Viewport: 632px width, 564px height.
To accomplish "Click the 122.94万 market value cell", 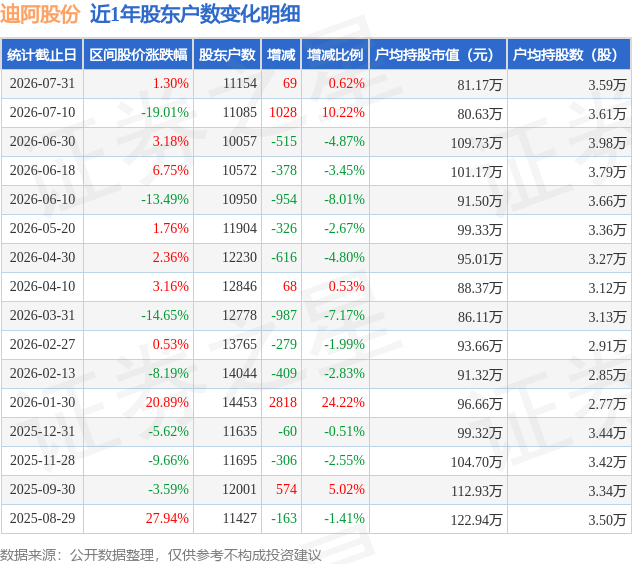I will [476, 520].
